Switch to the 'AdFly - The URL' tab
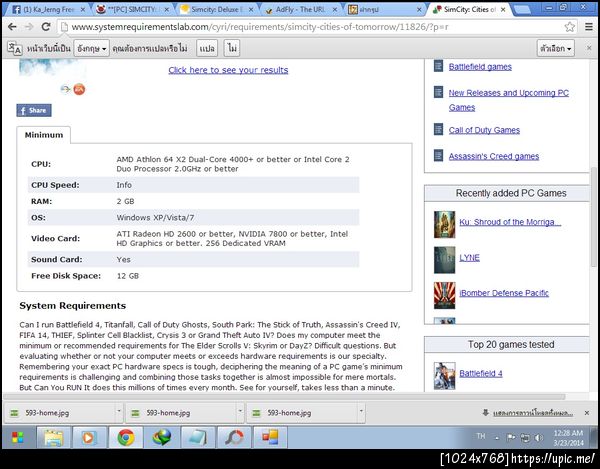 coord(300,10)
